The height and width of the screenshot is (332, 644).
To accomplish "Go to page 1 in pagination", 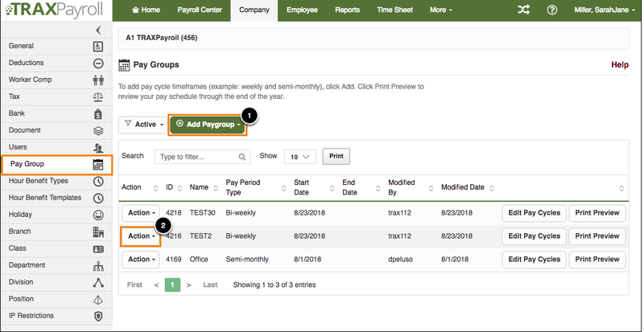I will click(172, 285).
